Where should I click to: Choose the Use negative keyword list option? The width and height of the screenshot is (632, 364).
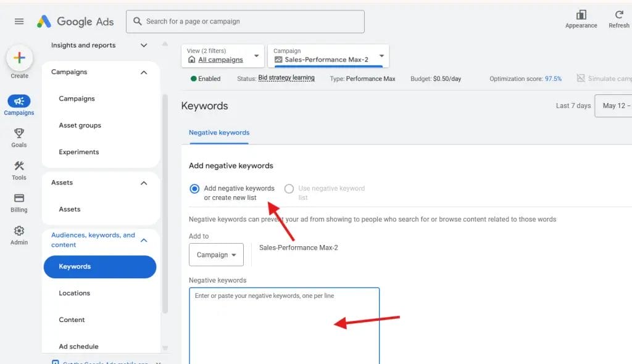point(288,189)
